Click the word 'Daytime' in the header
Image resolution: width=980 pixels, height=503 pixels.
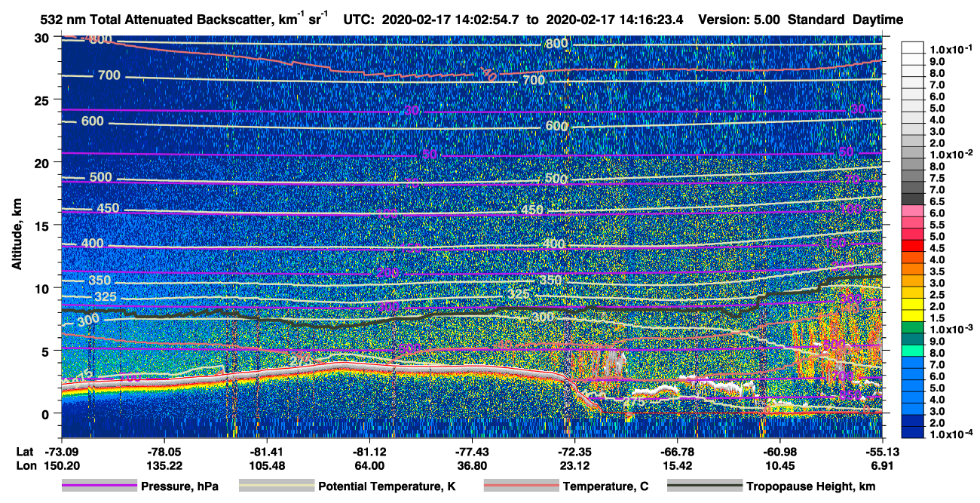[877, 20]
